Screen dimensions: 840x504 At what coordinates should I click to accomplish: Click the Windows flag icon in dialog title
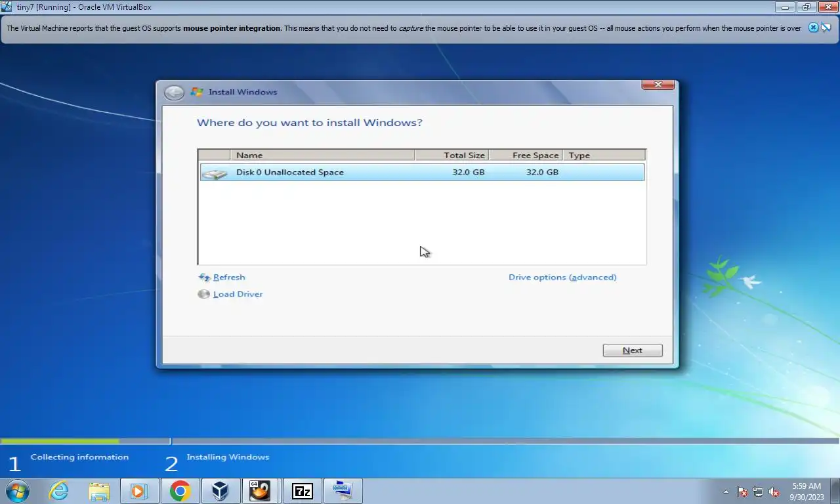coord(196,93)
